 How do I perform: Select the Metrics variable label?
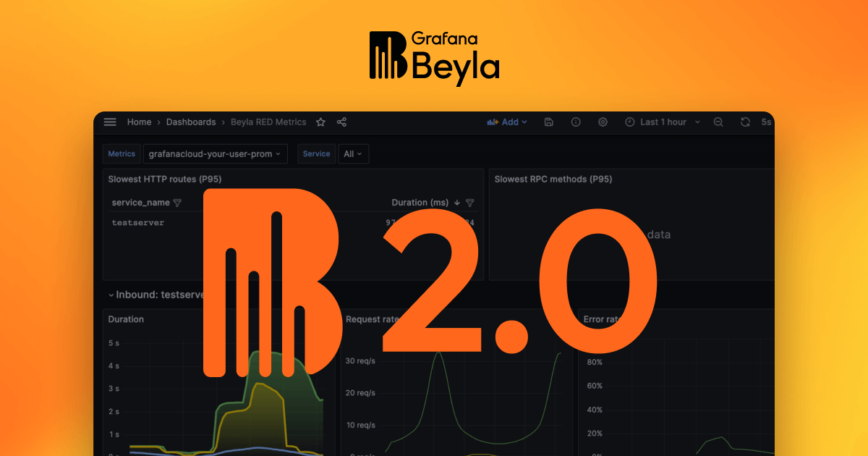tap(121, 153)
